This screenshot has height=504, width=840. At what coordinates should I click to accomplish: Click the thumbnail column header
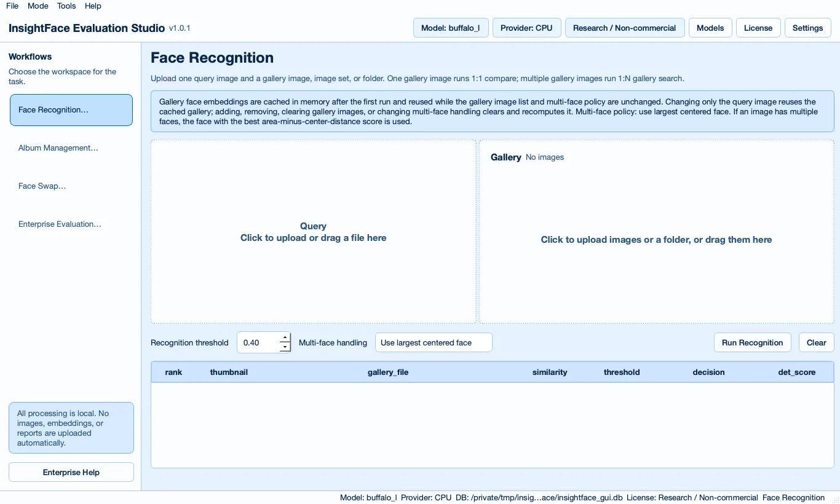coord(229,372)
